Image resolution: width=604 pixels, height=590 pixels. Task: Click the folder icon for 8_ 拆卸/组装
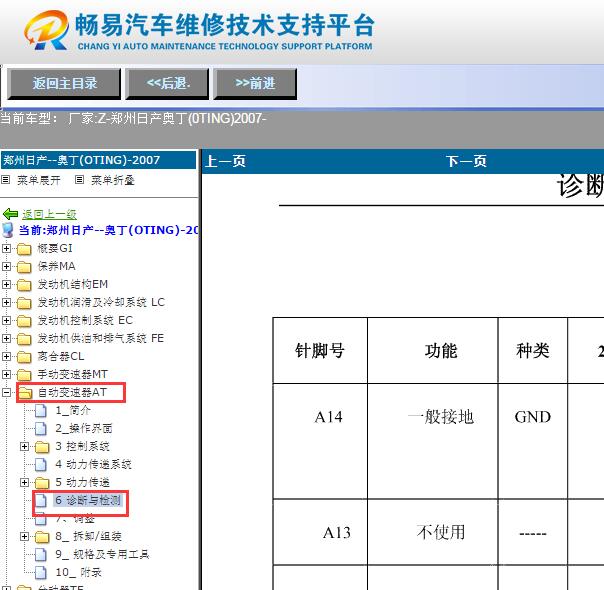click(42, 536)
